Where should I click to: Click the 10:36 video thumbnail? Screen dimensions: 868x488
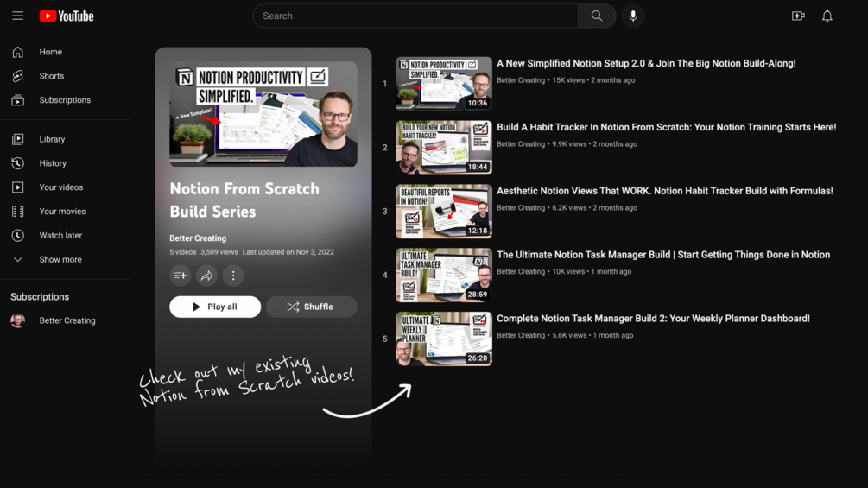[444, 84]
